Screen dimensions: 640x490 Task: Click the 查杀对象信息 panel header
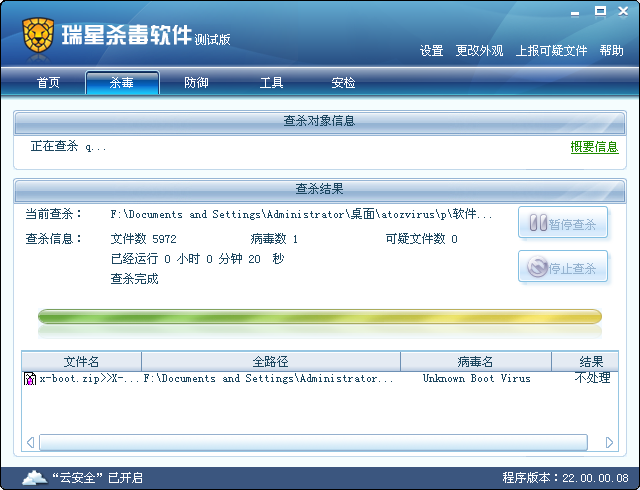pos(320,122)
